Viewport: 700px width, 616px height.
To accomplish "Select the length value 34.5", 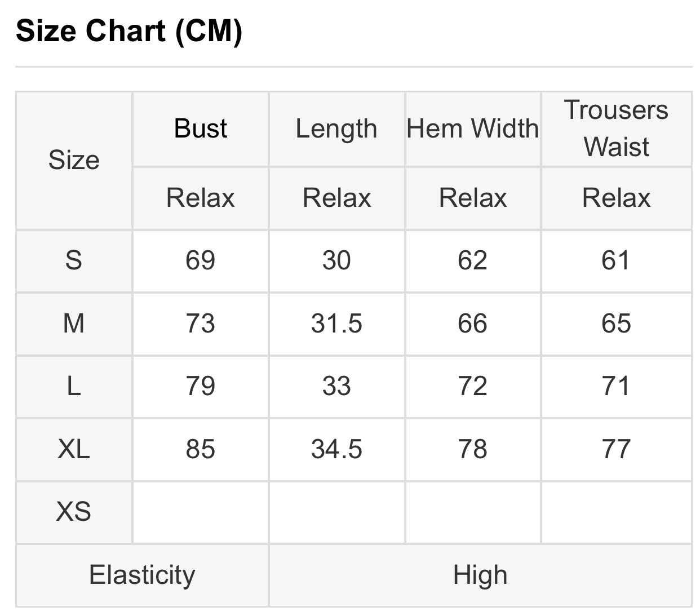I will pos(336,449).
